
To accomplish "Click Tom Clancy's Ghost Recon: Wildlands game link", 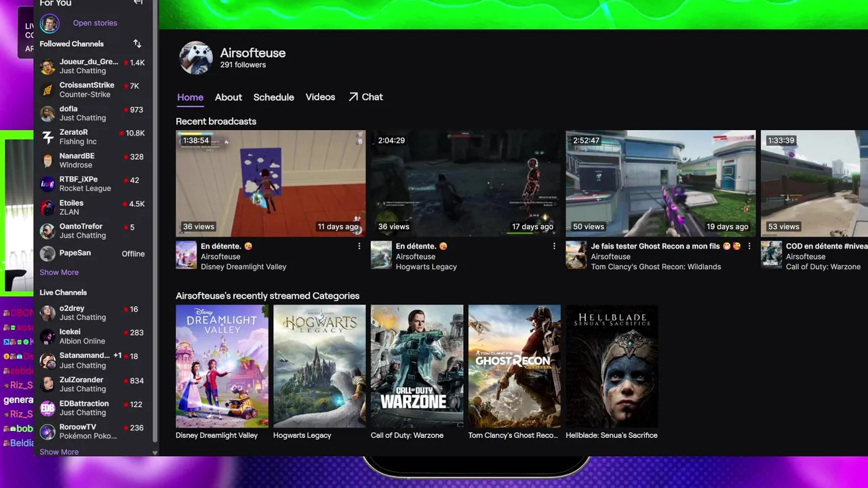I will (x=656, y=267).
